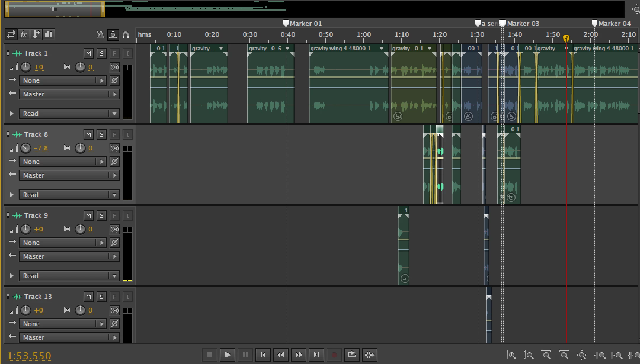The image size is (640, 364).
Task: Click Track 8 volume knob
Action: click(26, 148)
